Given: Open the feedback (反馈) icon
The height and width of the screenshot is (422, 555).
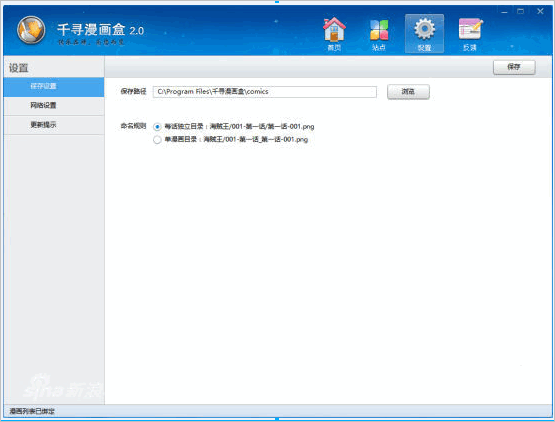Looking at the screenshot, I should (470, 34).
